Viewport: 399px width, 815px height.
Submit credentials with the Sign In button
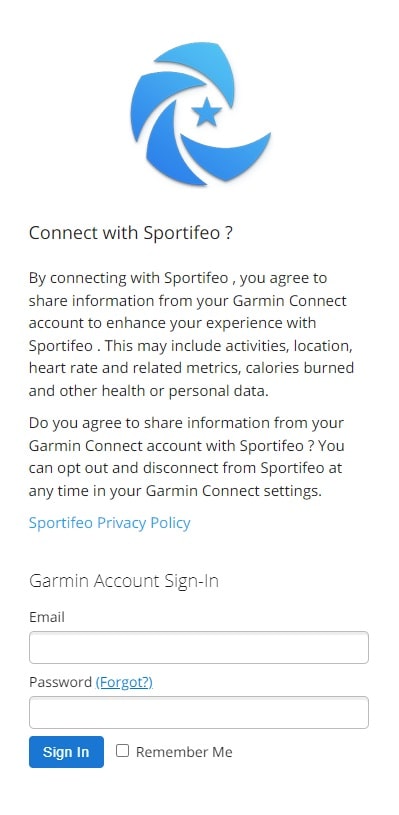click(x=66, y=752)
